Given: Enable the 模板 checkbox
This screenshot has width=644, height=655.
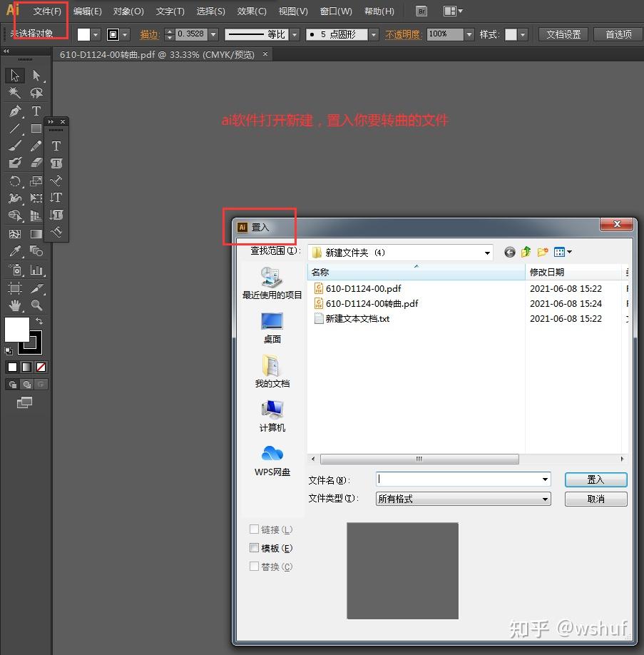Looking at the screenshot, I should click(x=255, y=548).
